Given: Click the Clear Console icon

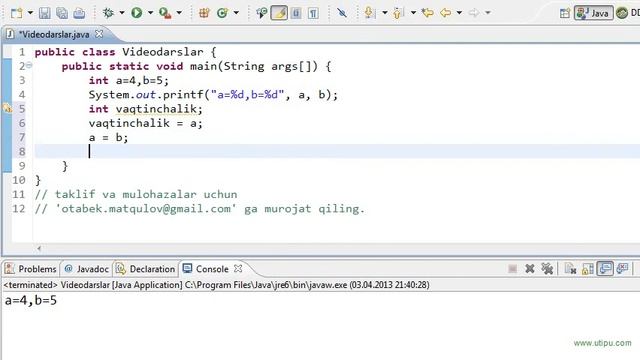Looking at the screenshot, I should (x=570, y=269).
